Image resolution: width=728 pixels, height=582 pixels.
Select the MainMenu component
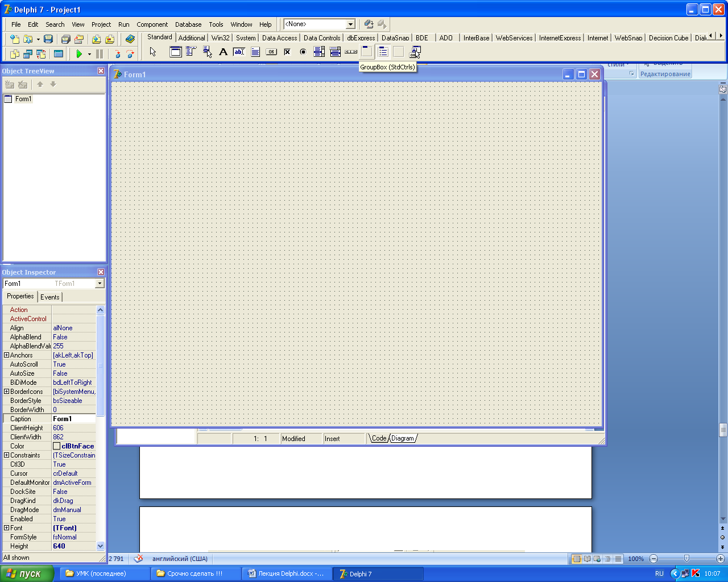191,52
